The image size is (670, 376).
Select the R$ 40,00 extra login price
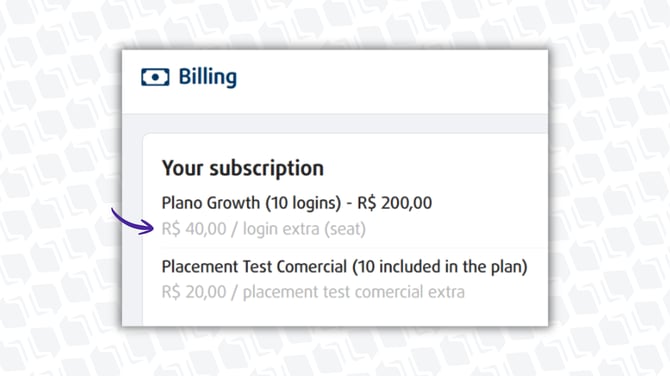point(194,229)
